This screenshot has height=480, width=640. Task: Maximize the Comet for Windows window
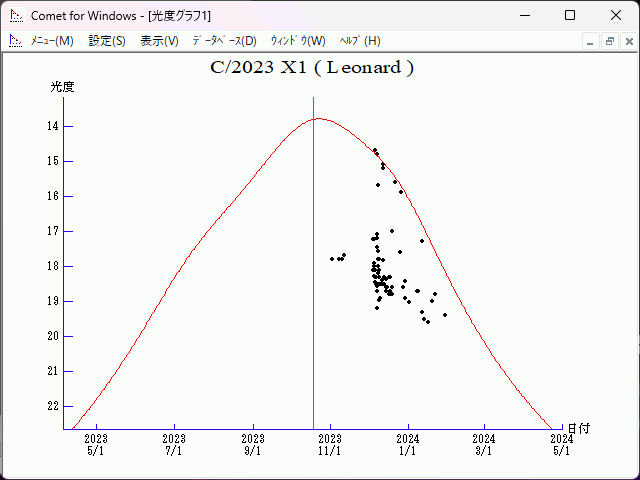coord(570,15)
